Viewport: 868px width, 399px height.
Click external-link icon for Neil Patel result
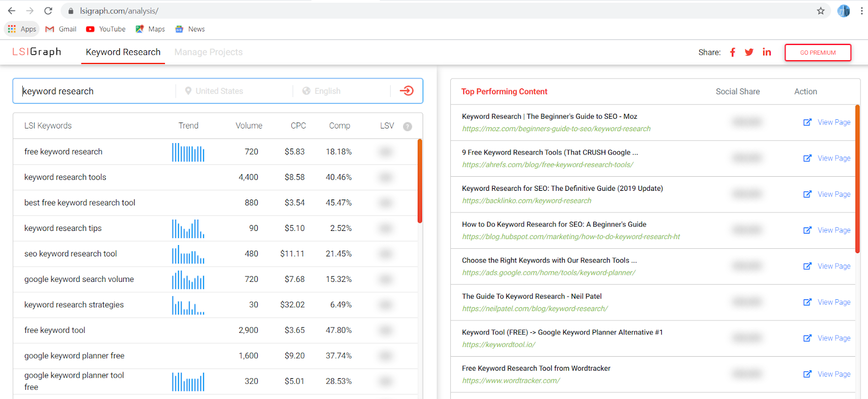(x=807, y=302)
